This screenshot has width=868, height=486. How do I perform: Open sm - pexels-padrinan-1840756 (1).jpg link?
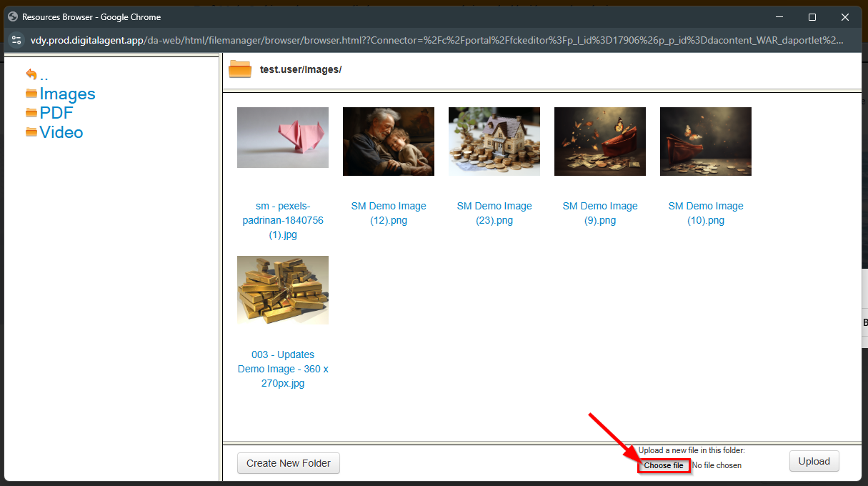283,220
